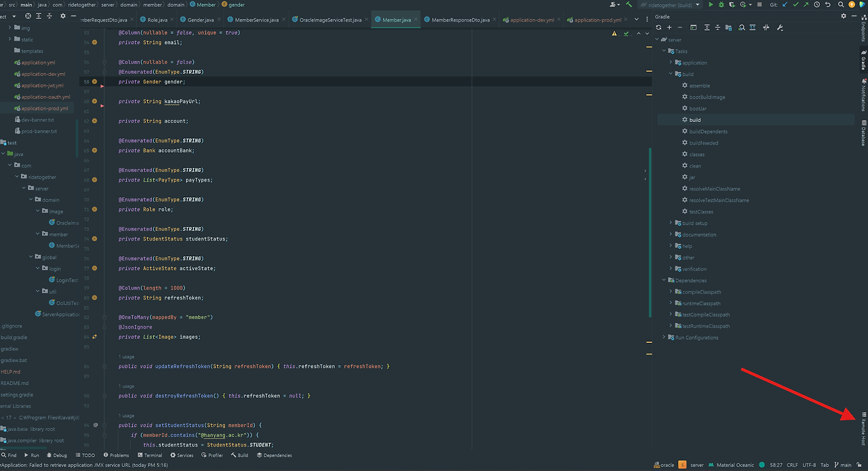Open the Profiler tool window
Viewport: 868px width, 471px height.
click(x=212, y=455)
